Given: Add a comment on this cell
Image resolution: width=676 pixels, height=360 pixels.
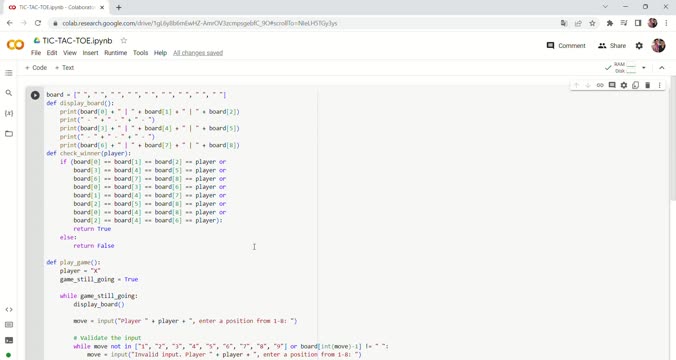Looking at the screenshot, I should tap(612, 85).
